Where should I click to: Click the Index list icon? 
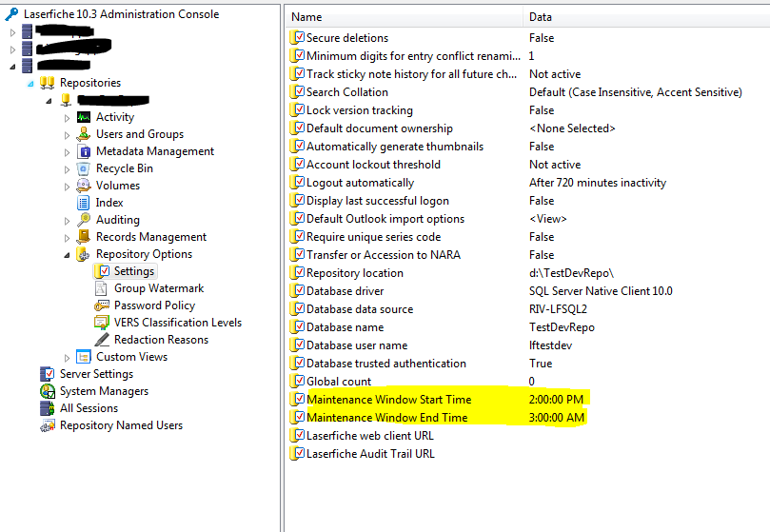(84, 203)
